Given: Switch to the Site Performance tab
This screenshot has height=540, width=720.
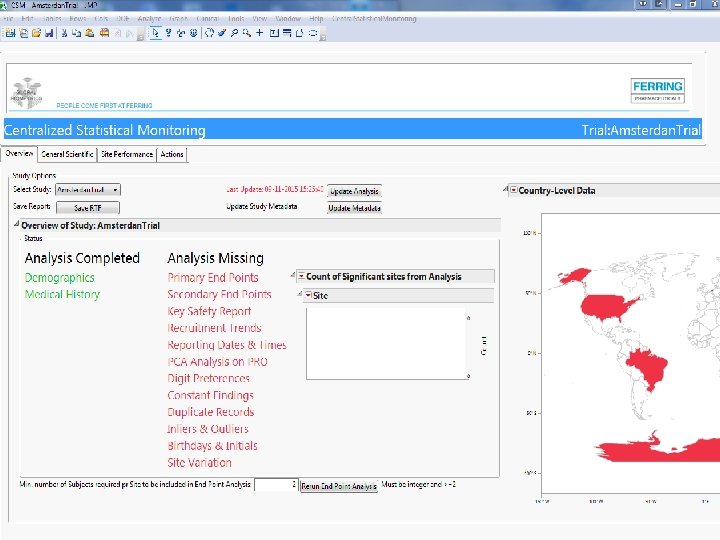Looking at the screenshot, I should (x=127, y=154).
